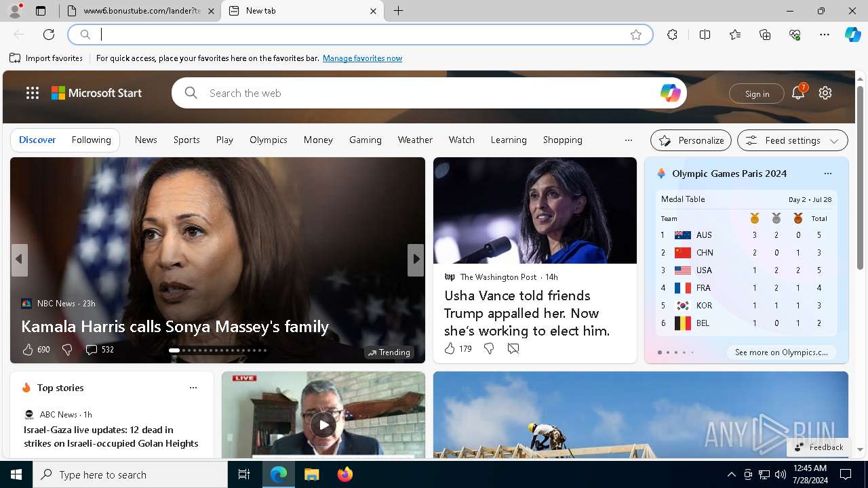Click Manage favorites now link
The image size is (868, 488).
[x=362, y=58]
